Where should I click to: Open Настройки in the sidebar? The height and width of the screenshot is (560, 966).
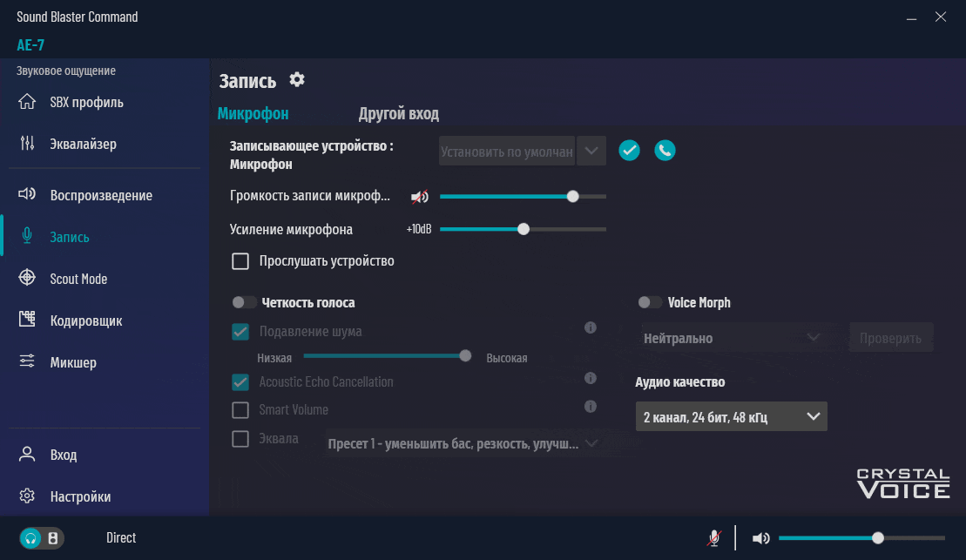coord(80,497)
